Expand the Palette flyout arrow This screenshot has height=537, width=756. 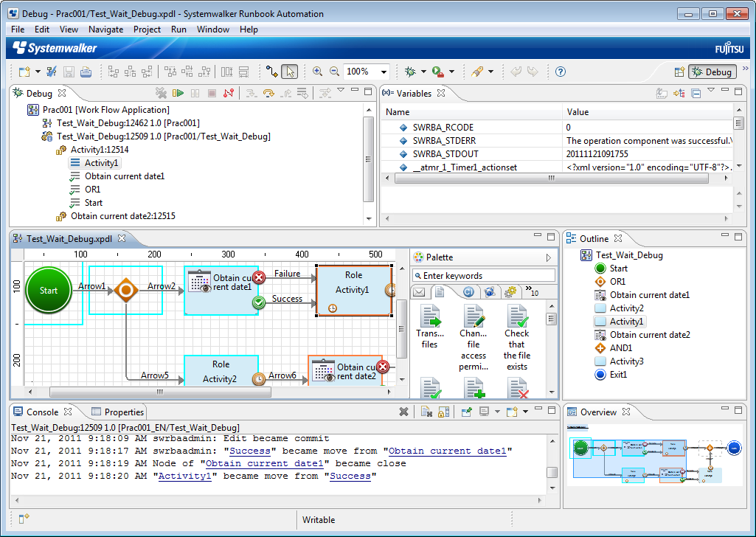tap(548, 257)
